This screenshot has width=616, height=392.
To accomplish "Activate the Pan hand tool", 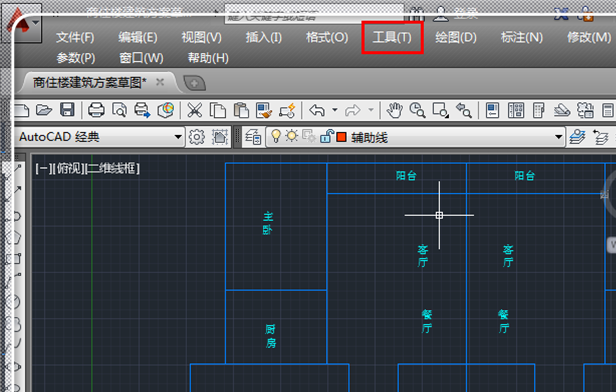I will point(394,110).
